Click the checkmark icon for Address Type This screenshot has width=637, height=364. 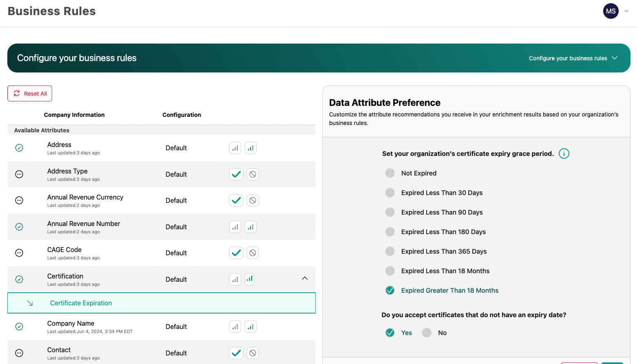click(x=236, y=174)
